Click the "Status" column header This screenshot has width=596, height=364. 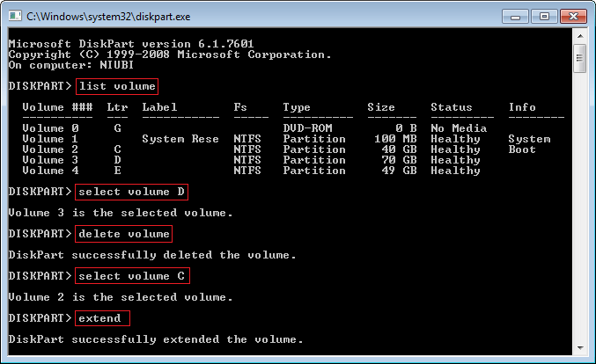[452, 107]
